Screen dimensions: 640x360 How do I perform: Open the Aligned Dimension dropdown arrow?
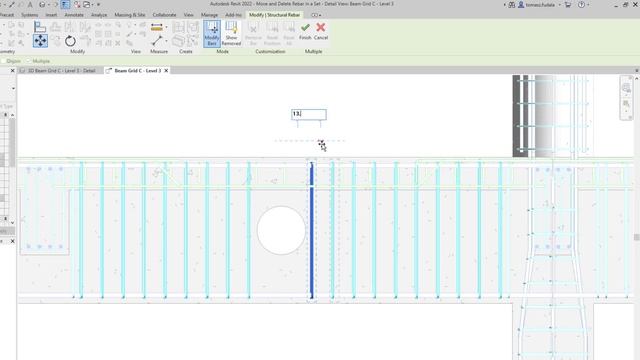tap(167, 27)
